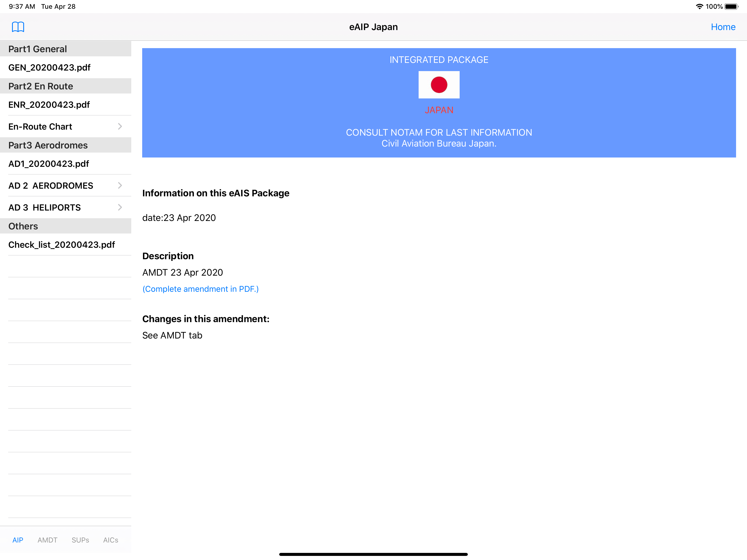Open Complete amendment in PDF link
The height and width of the screenshot is (560, 747).
point(201,289)
